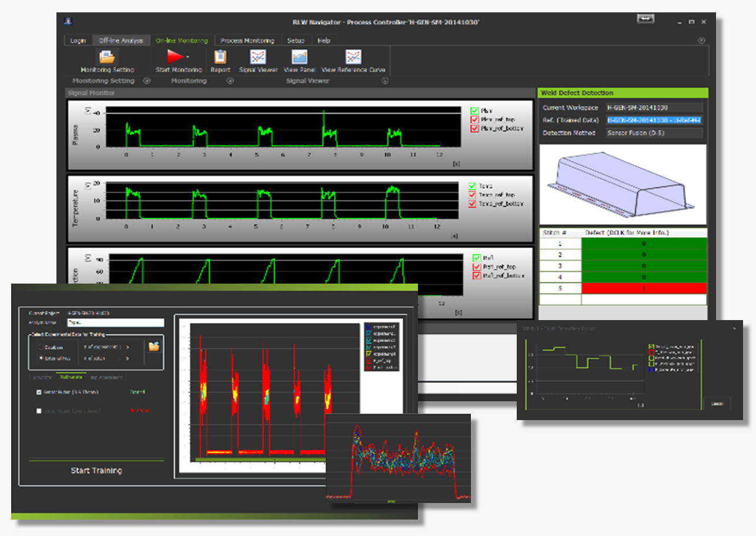756x536 pixels.
Task: Click stitch 1 defect green cell
Action: point(644,244)
